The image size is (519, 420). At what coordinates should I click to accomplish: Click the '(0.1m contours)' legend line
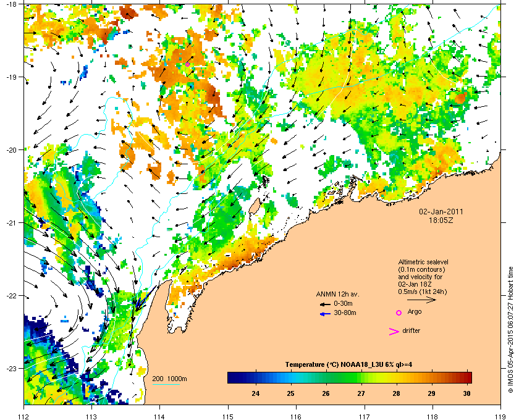click(421, 269)
